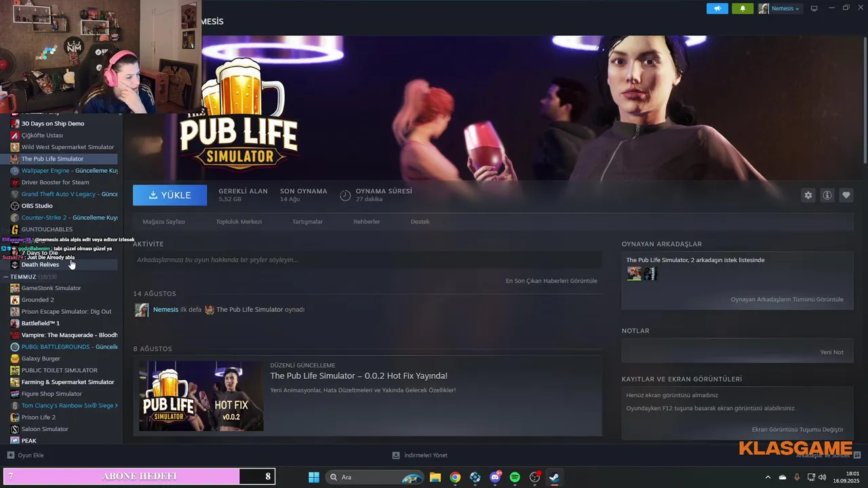Open the Rehberler tab

[x=367, y=222]
